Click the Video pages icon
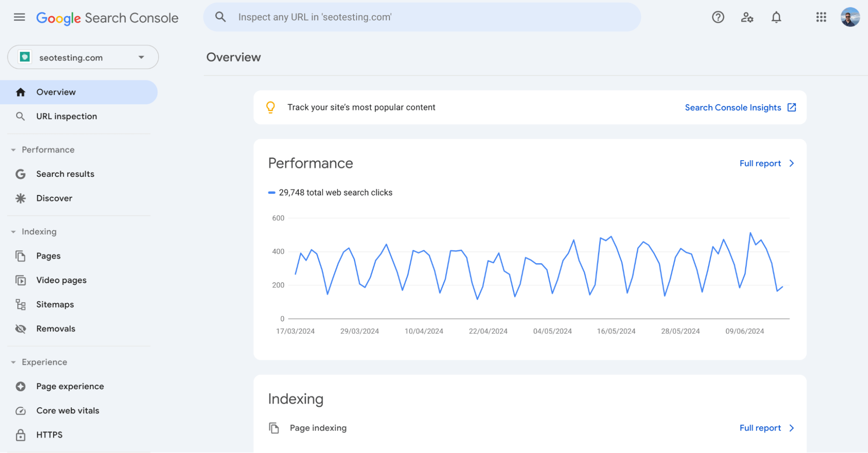 point(20,281)
